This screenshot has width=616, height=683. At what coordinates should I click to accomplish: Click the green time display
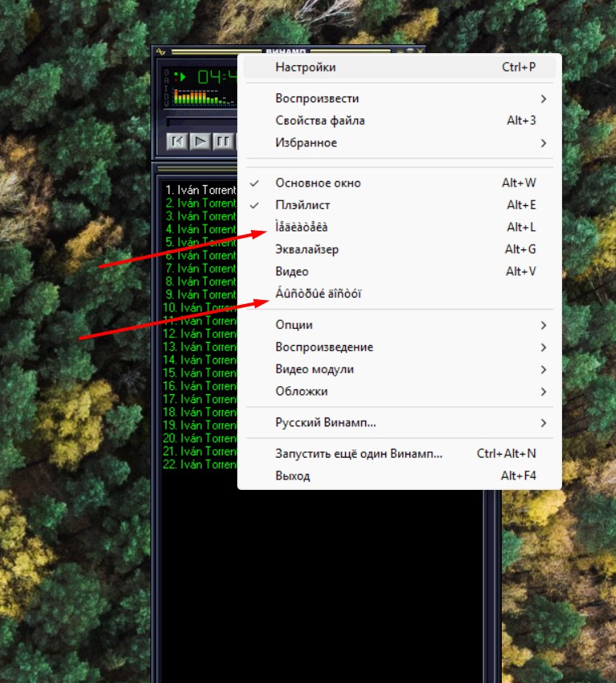217,77
